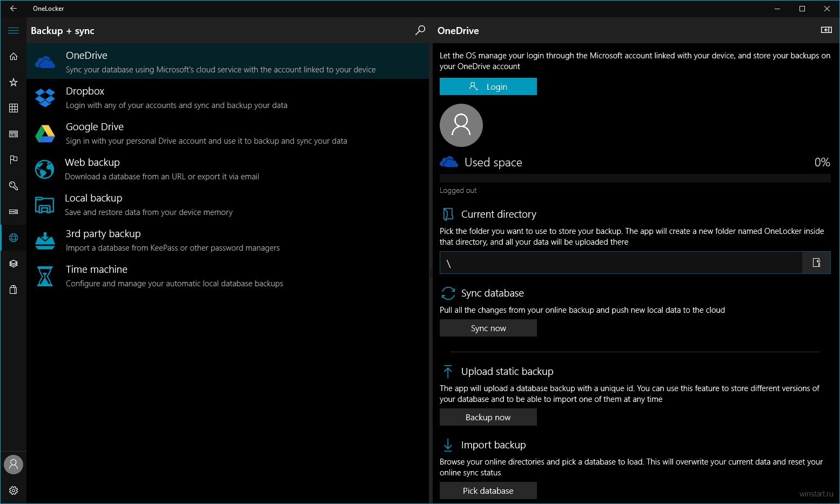Click the 3rd party backup download icon
840x504 pixels.
pyautogui.click(x=45, y=240)
